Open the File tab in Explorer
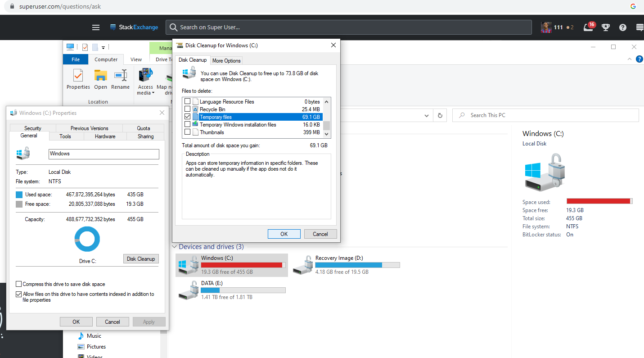Screen dimensions: 644x358 point(76,59)
